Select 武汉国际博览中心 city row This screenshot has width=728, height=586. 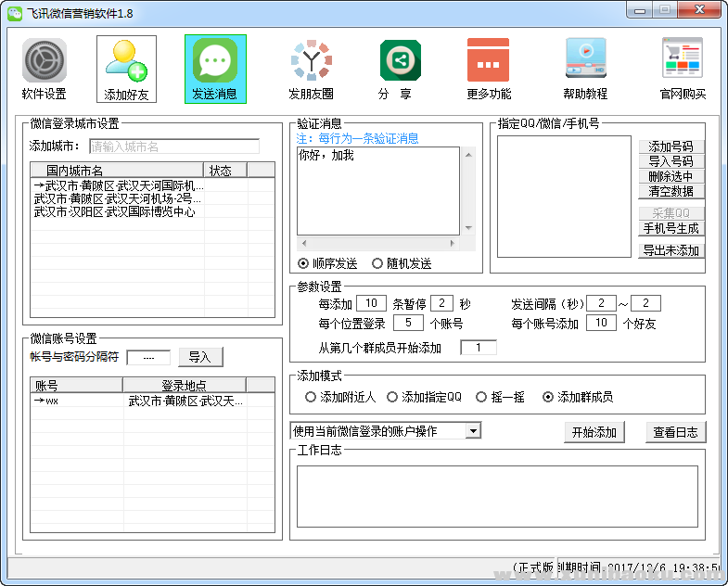[115, 212]
